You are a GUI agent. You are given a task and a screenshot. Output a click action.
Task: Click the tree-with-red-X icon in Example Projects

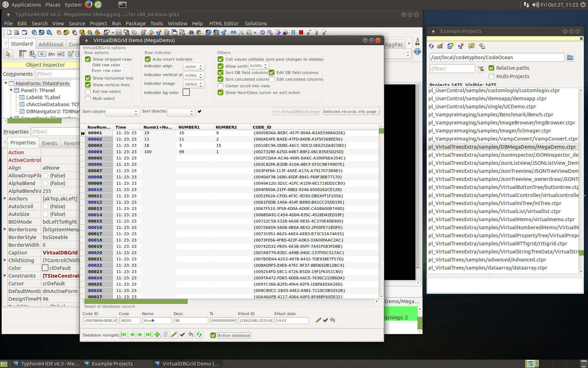pyautogui.click(x=461, y=46)
